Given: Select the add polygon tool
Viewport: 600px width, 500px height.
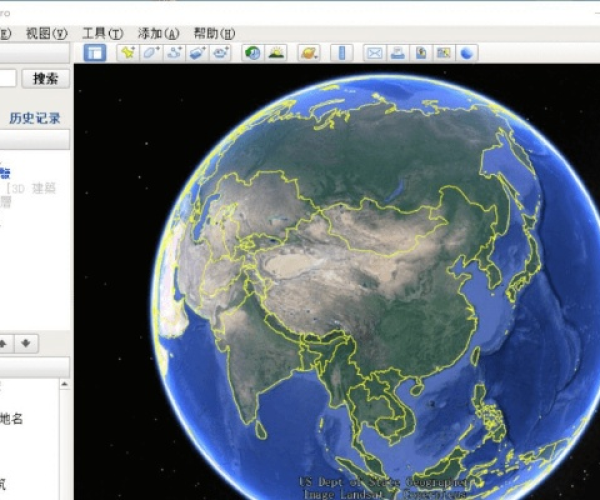Looking at the screenshot, I should 151,53.
